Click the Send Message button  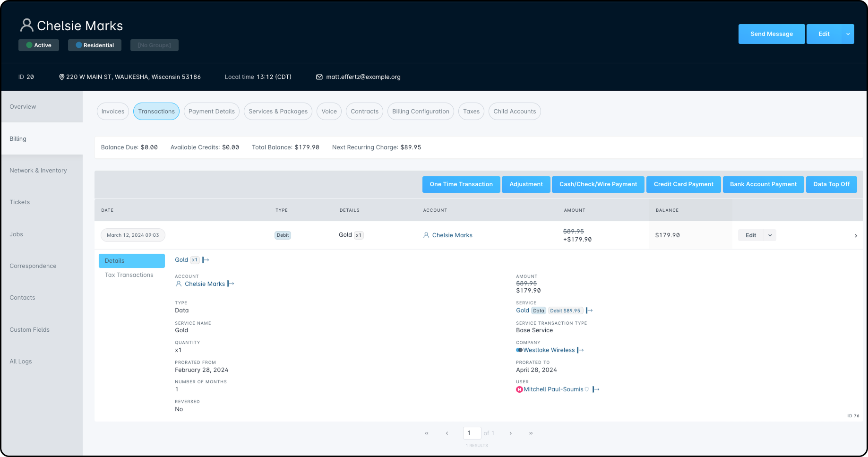[771, 34]
